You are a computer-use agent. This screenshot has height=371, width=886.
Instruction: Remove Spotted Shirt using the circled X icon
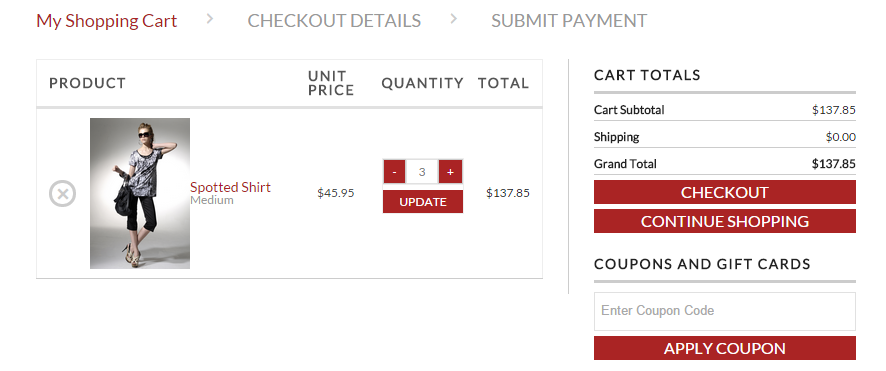point(63,193)
